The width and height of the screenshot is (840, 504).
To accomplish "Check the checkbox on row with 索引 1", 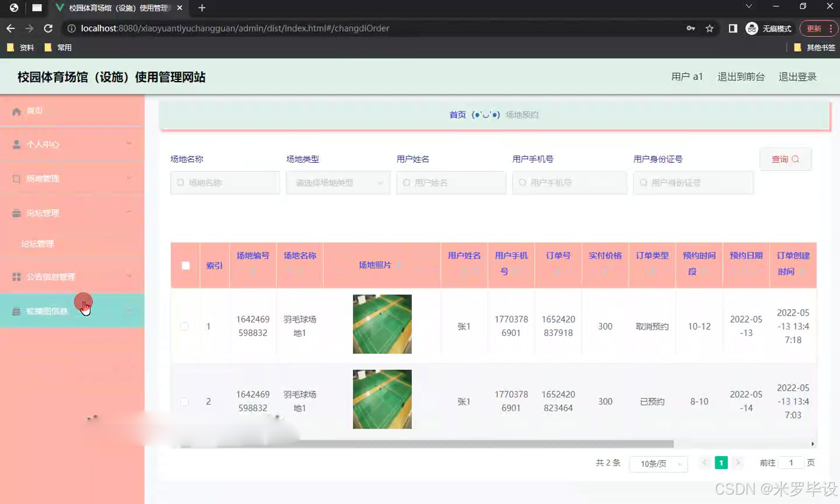I will coord(185,326).
